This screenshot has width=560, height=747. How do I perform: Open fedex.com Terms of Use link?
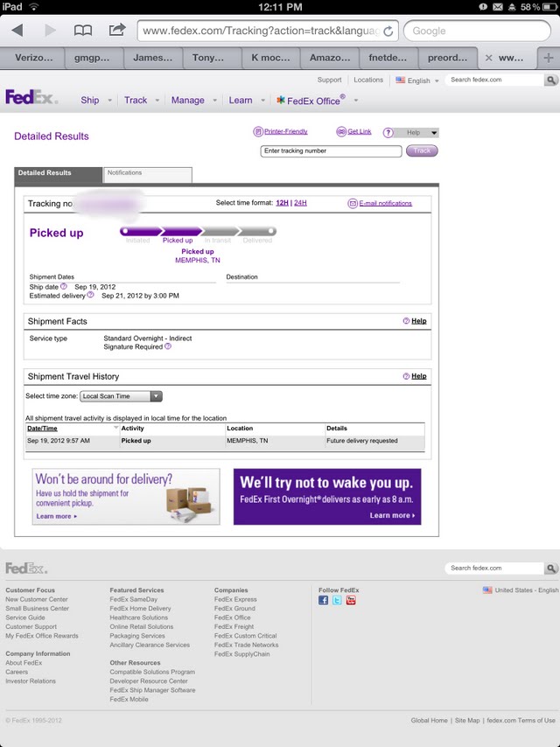point(521,721)
